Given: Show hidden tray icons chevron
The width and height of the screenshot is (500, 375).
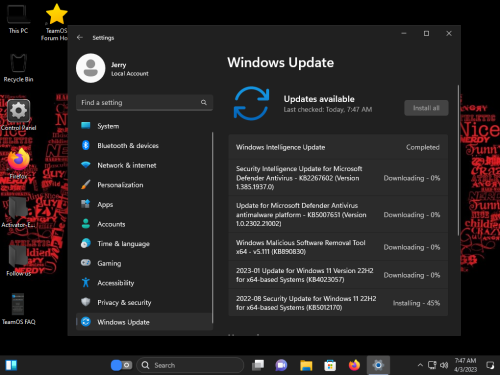Looking at the screenshot, I should point(420,365).
